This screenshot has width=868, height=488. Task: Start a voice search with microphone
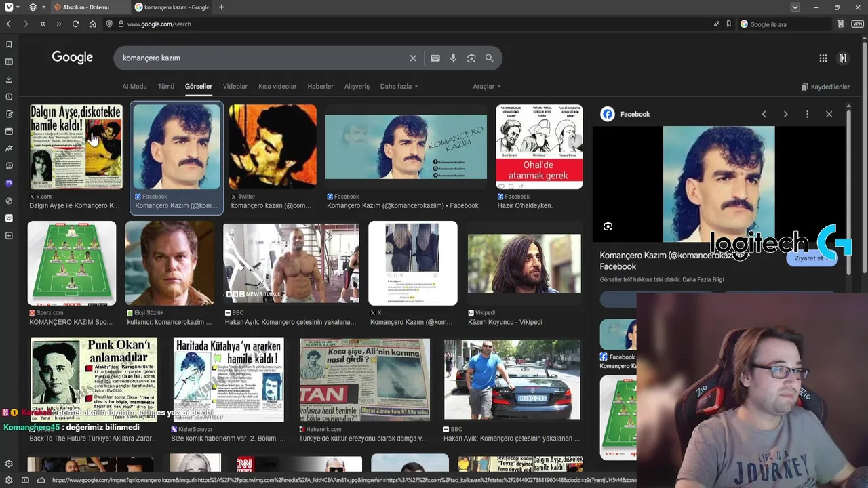point(453,58)
